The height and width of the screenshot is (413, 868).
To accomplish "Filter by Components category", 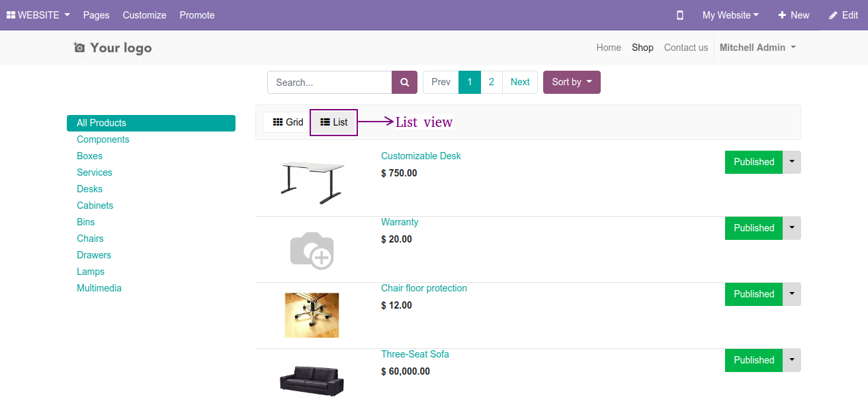I will [103, 139].
